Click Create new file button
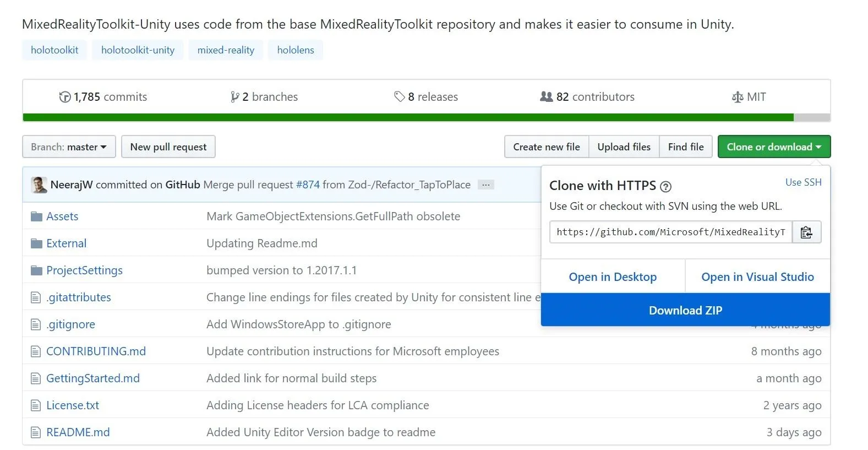This screenshot has width=868, height=450. 547,147
